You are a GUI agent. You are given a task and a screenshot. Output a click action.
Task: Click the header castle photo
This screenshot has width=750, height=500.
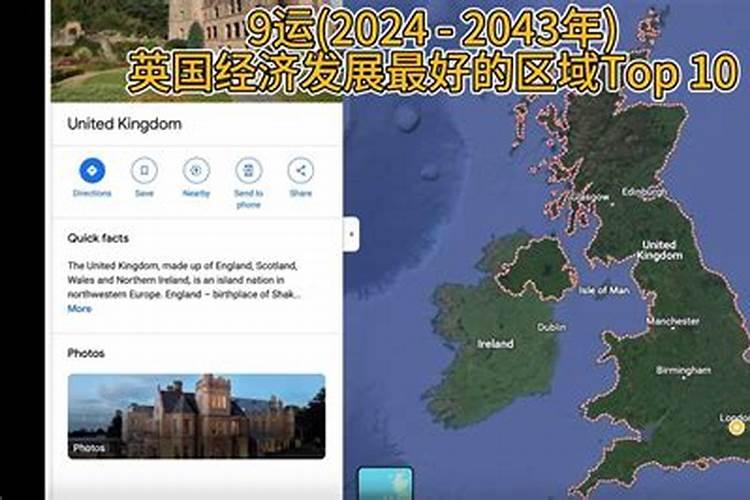pyautogui.click(x=197, y=50)
